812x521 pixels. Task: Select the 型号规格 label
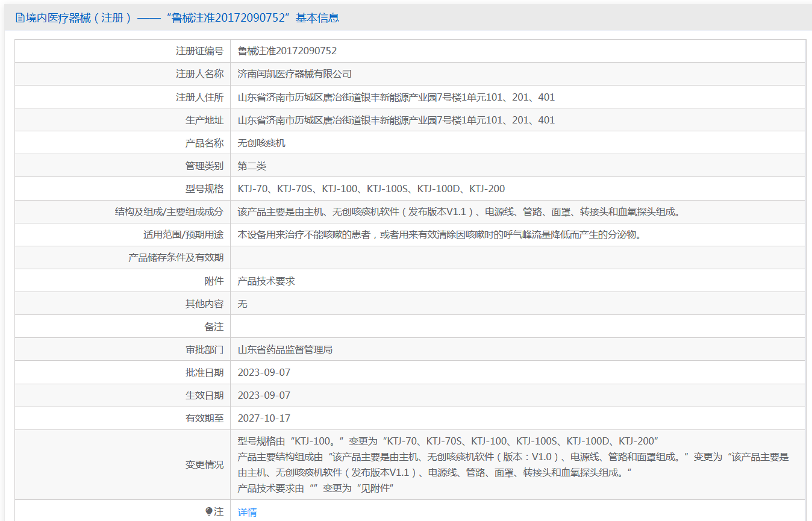pos(204,189)
